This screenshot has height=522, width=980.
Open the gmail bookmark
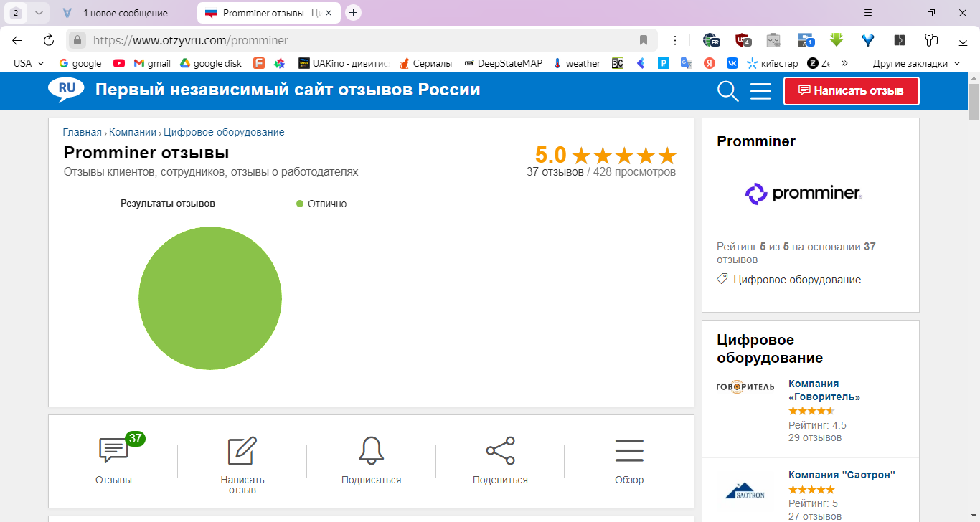(152, 63)
